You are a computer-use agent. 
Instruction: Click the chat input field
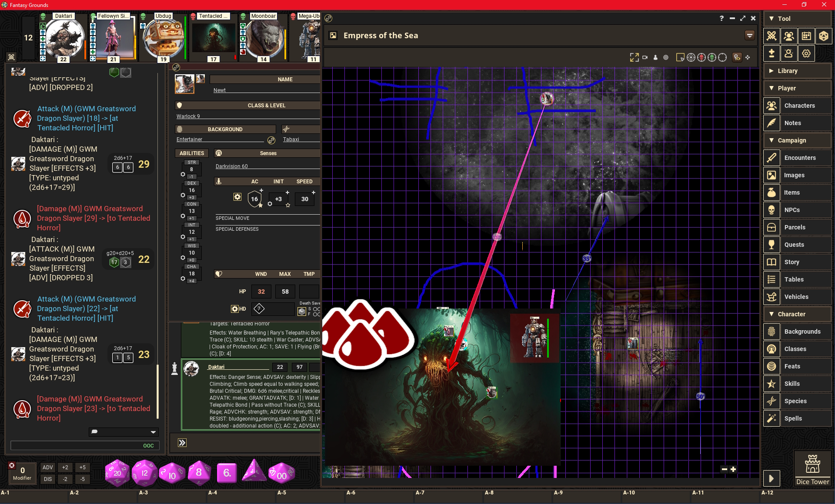(85, 445)
